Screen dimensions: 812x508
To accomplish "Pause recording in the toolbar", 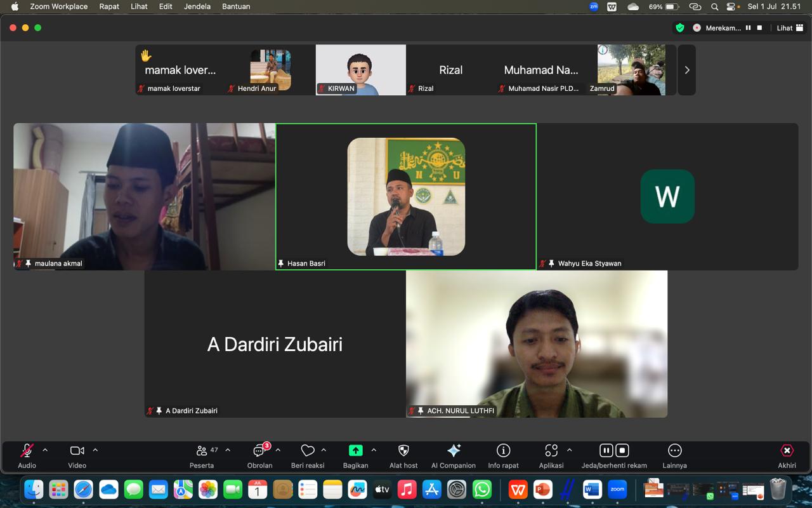I will (606, 450).
